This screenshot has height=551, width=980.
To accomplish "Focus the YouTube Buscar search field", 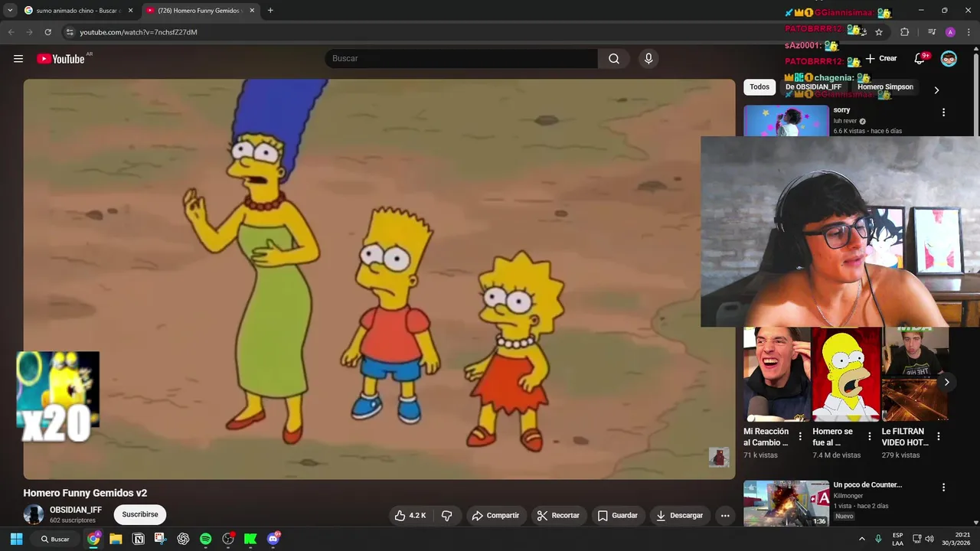I will click(461, 59).
